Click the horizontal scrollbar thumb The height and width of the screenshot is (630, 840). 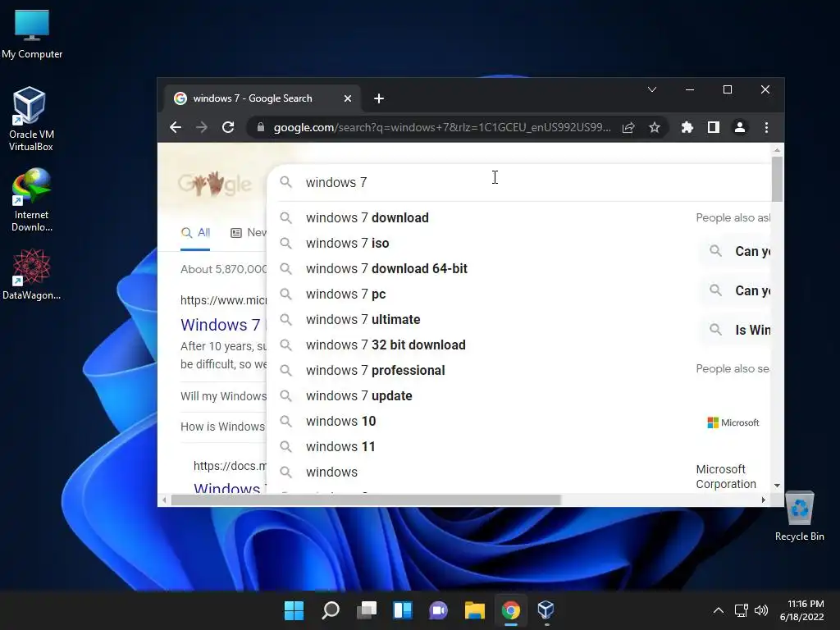coord(365,500)
